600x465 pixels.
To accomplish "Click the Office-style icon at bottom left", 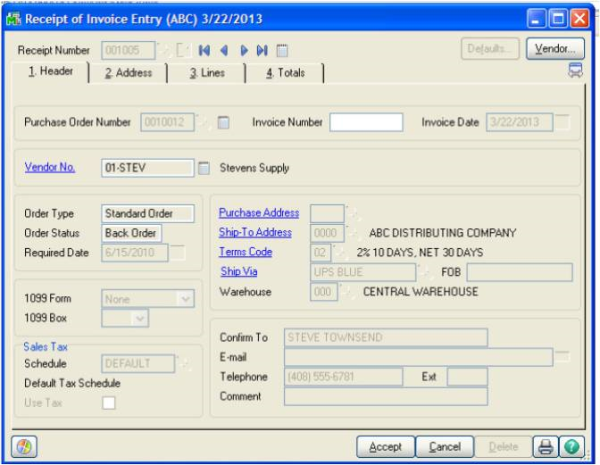I will [24, 446].
